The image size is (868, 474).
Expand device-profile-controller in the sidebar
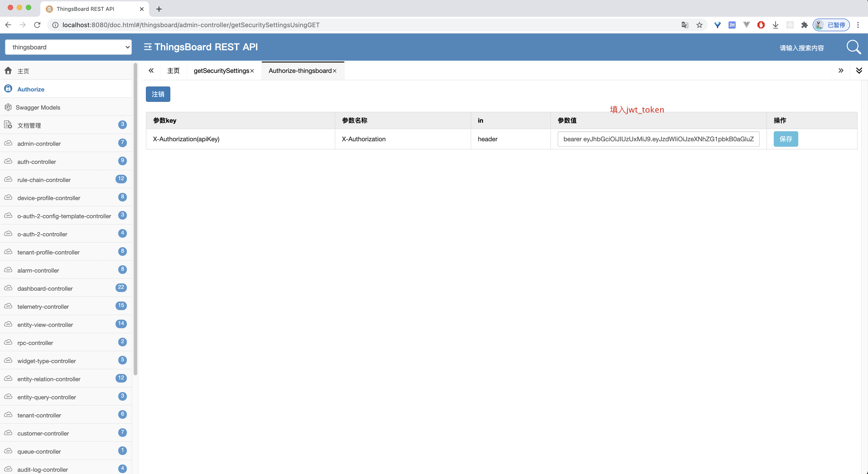tap(66, 198)
